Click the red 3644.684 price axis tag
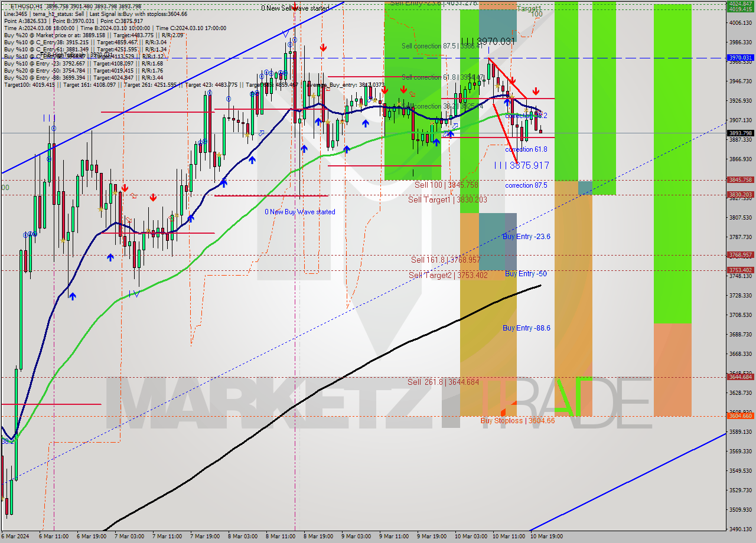The image size is (756, 543). [741, 377]
